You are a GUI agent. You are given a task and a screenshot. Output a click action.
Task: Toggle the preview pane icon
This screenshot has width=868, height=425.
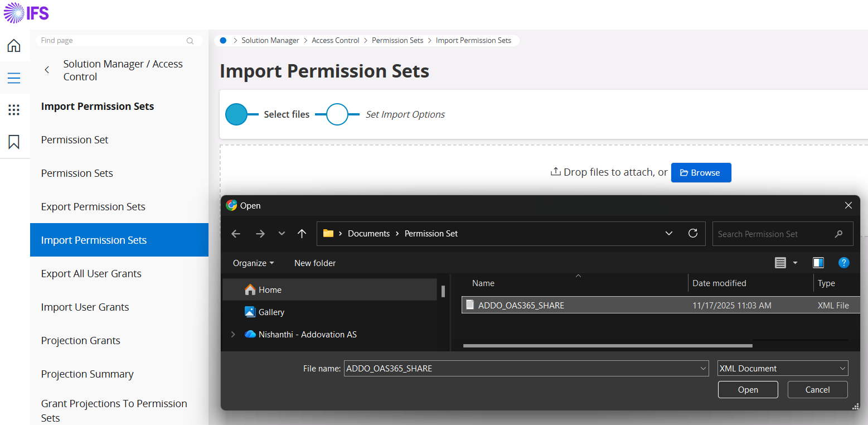click(x=818, y=263)
